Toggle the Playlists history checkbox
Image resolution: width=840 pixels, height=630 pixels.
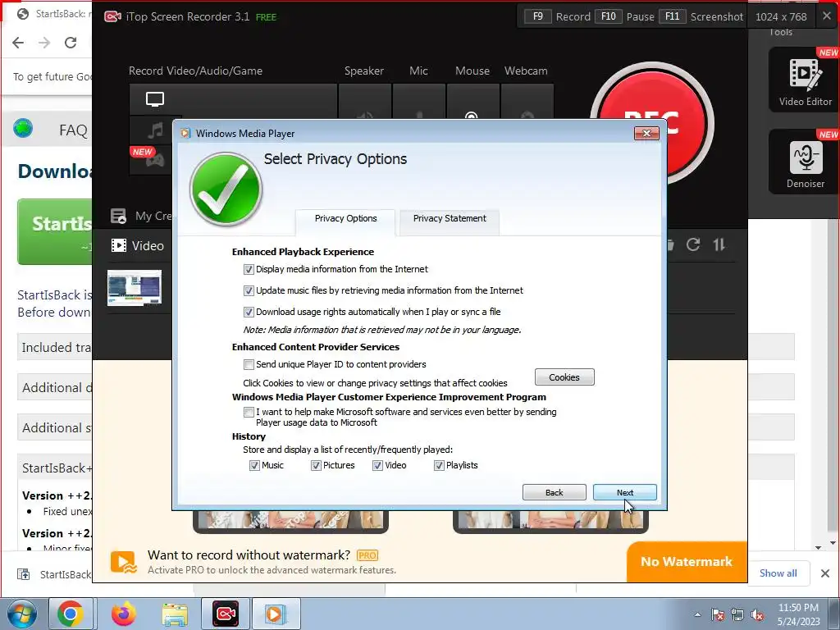click(x=439, y=466)
